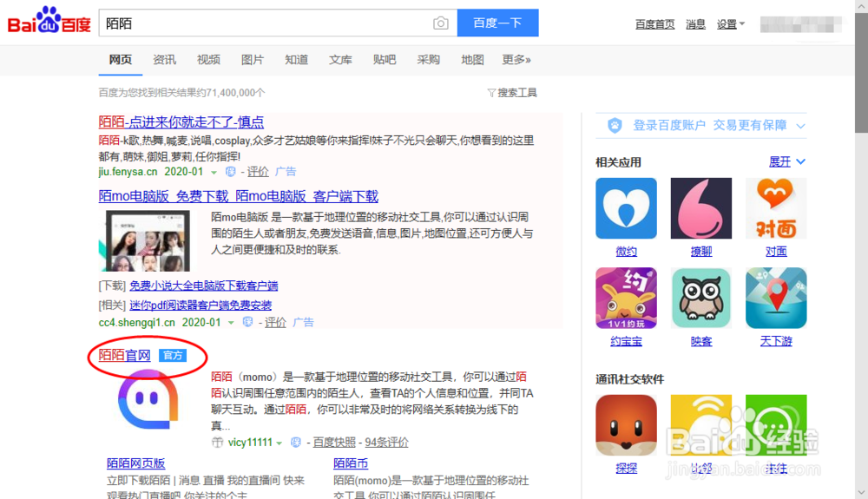Image resolution: width=868 pixels, height=499 pixels.
Task: Open 陌mo电脑版 免费下载 result link
Action: (x=239, y=196)
